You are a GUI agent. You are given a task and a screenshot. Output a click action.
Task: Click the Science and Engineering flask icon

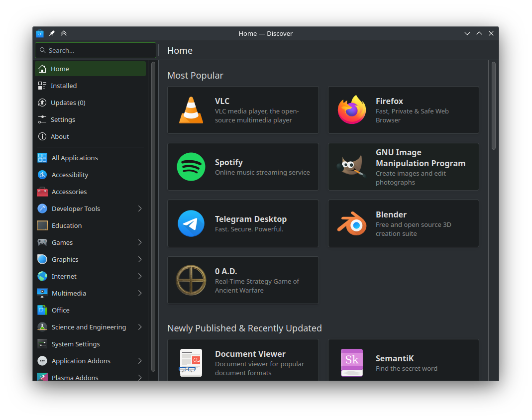pyautogui.click(x=42, y=327)
